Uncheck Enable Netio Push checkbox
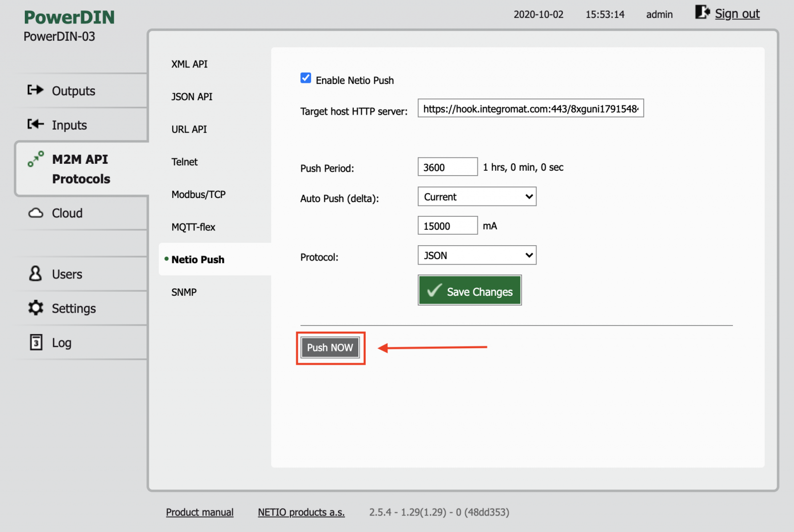794x532 pixels. tap(306, 78)
